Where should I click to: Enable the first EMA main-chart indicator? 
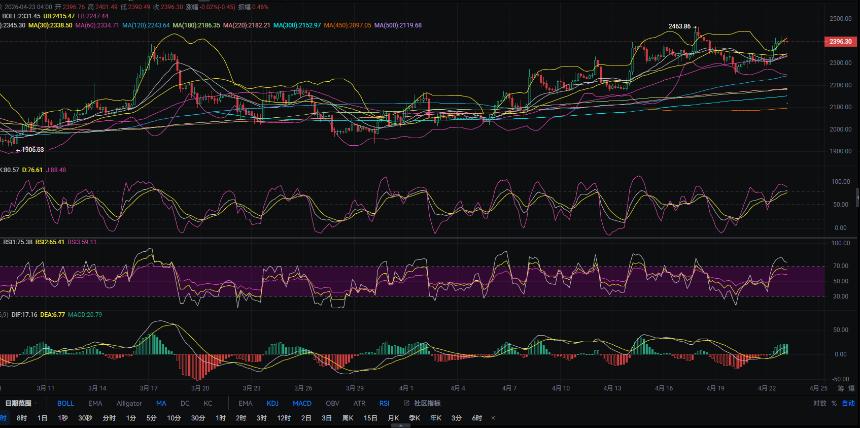95,403
